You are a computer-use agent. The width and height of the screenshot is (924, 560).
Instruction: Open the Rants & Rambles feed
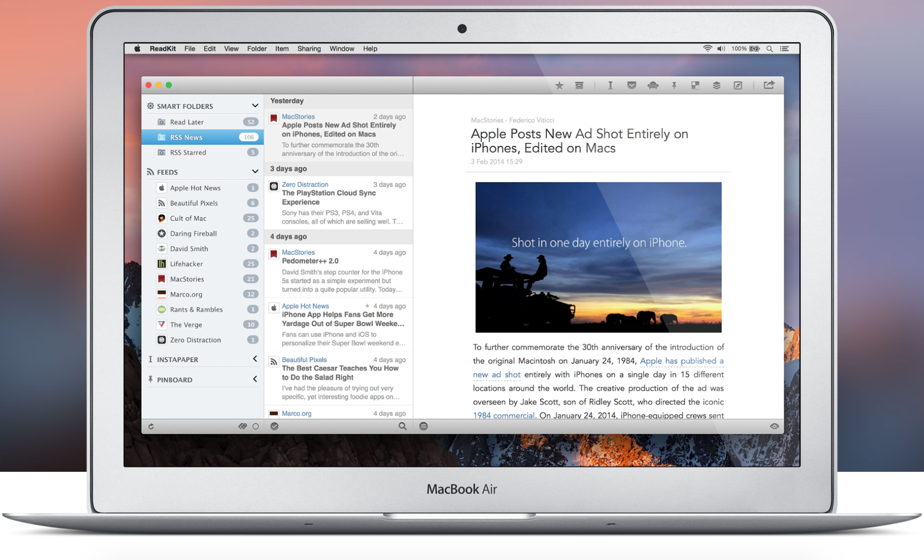tap(202, 309)
